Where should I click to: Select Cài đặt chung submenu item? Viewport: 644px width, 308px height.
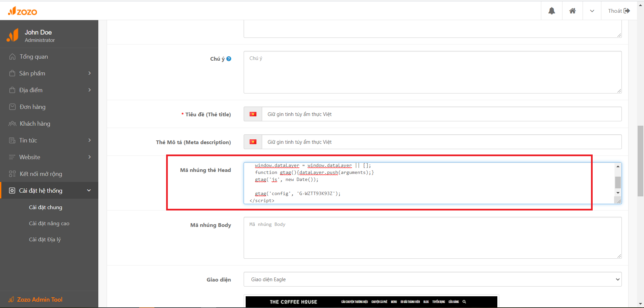point(46,207)
